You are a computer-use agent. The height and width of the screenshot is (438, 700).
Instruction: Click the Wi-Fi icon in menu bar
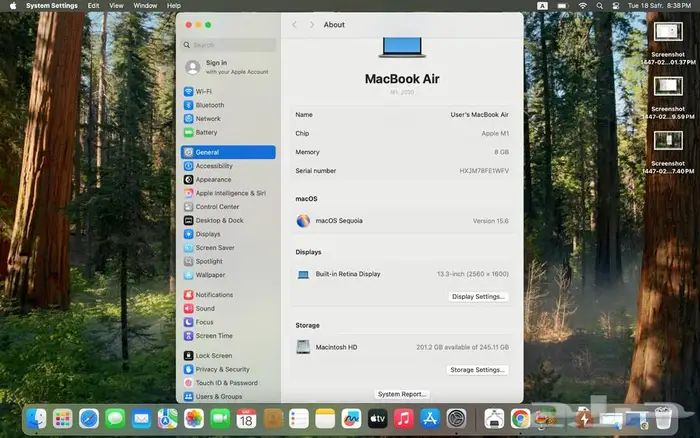[583, 6]
